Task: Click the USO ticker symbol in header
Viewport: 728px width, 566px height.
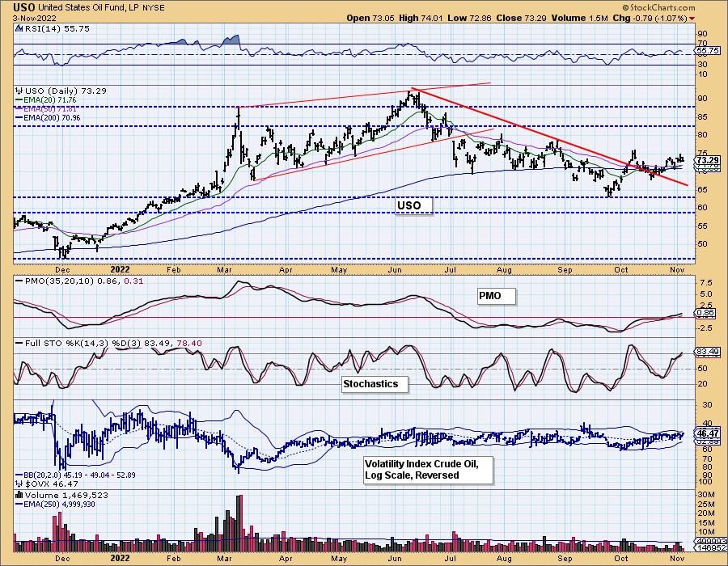Action: click(x=23, y=7)
